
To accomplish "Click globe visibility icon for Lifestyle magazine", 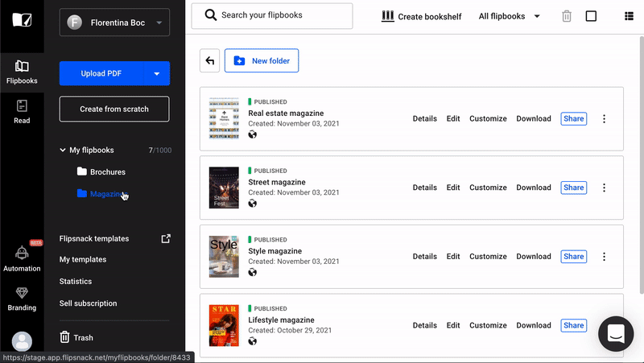I will 253,341.
